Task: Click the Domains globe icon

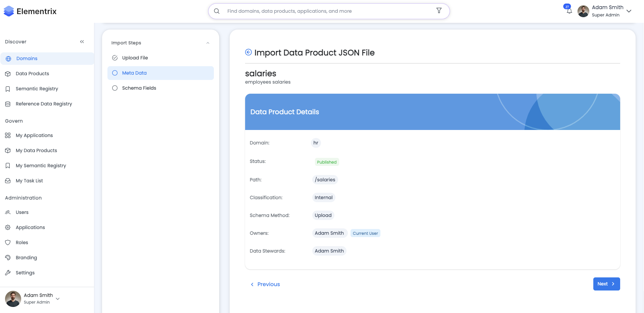Action: (8, 58)
